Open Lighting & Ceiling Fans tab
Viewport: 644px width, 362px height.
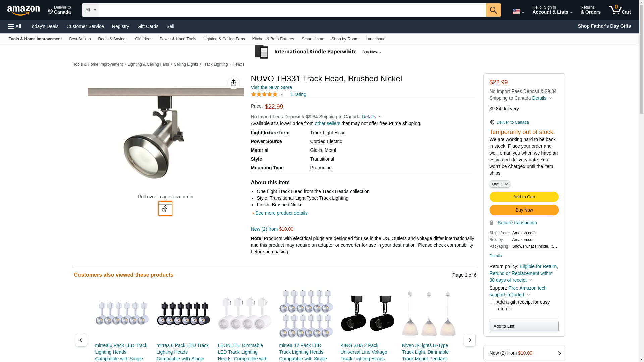[224, 39]
